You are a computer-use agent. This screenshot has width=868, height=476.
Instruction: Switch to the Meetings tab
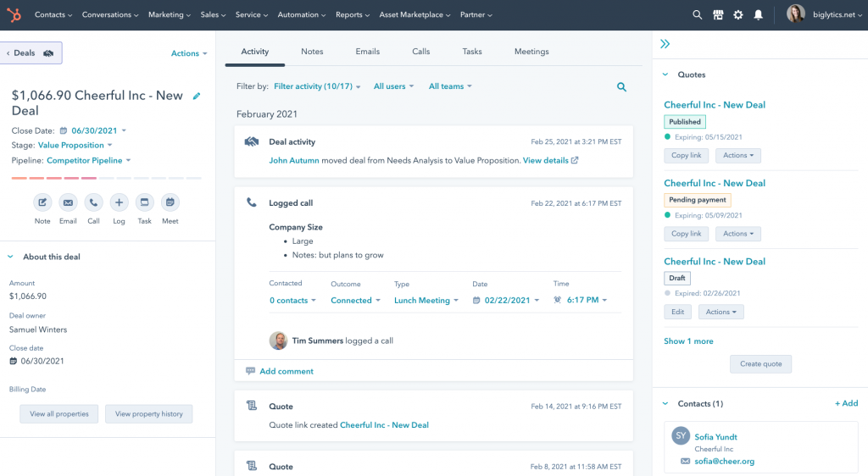pos(531,52)
